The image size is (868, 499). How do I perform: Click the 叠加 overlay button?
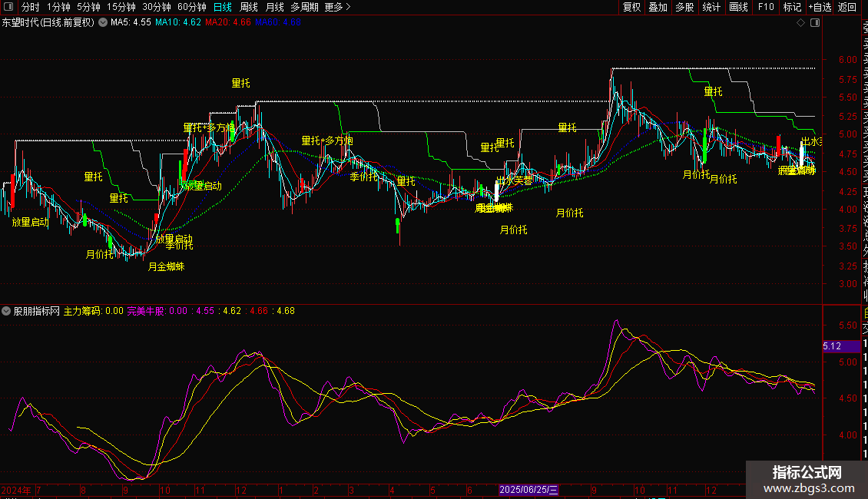point(658,7)
